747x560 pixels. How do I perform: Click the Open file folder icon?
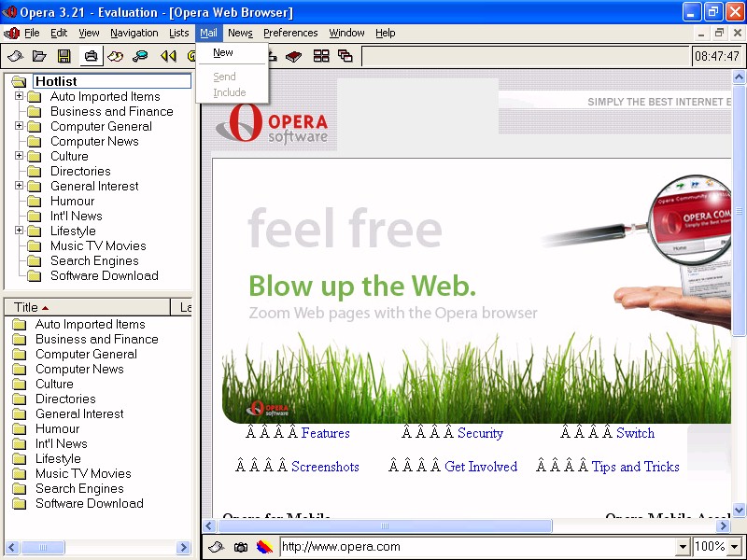tap(39, 56)
